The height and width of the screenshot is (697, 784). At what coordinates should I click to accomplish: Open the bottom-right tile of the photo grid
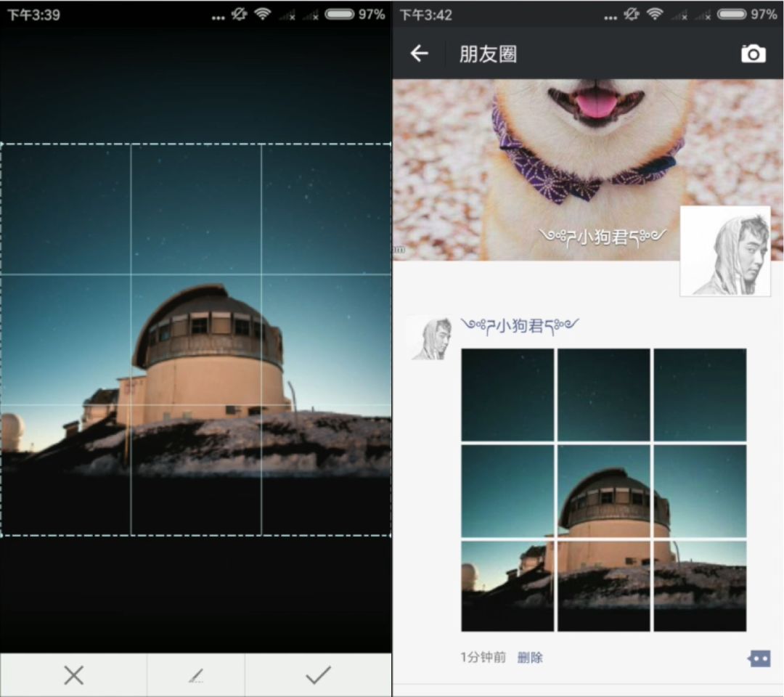[700, 586]
